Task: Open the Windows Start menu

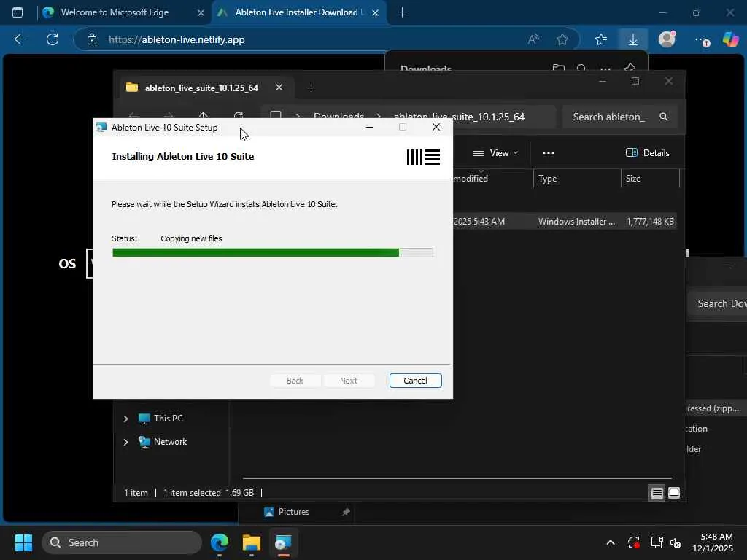Action: [x=23, y=542]
